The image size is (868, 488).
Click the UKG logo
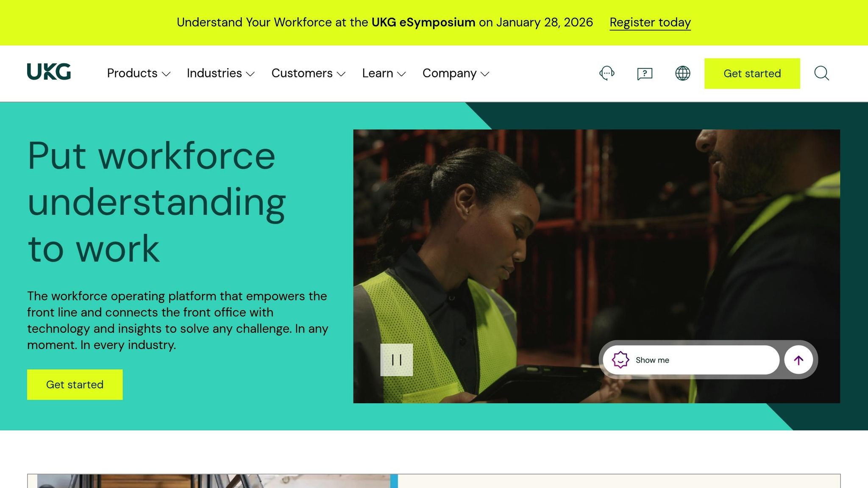tap(49, 72)
